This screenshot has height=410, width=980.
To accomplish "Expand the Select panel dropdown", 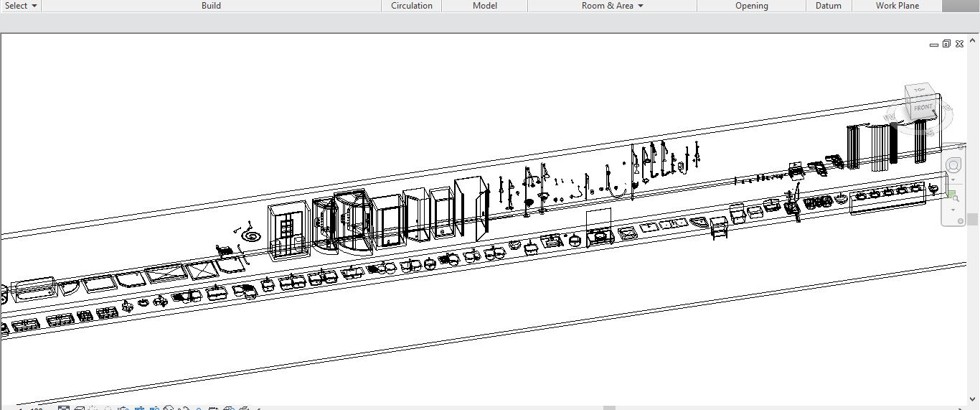I will coord(34,6).
